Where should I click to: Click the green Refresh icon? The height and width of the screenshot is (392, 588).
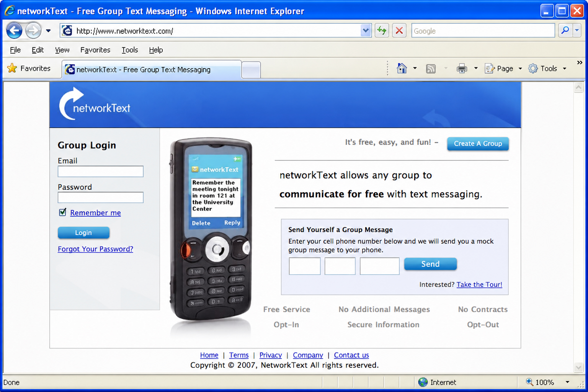[382, 31]
